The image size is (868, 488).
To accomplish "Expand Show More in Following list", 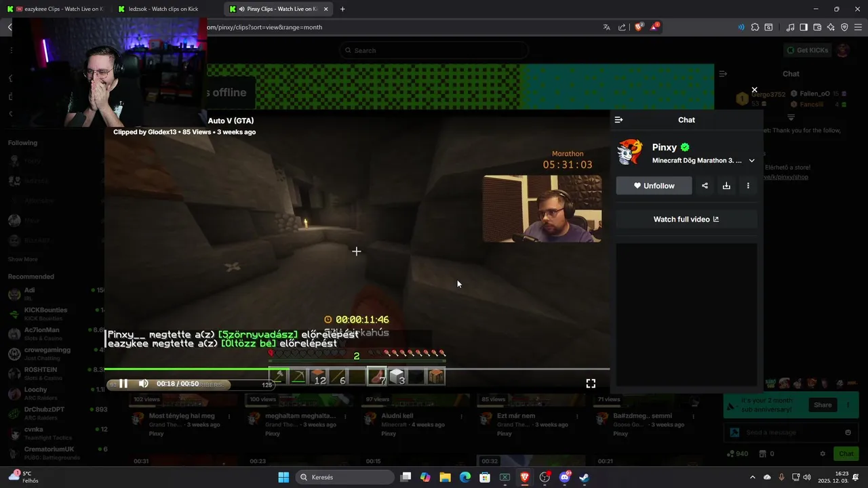I will (23, 260).
